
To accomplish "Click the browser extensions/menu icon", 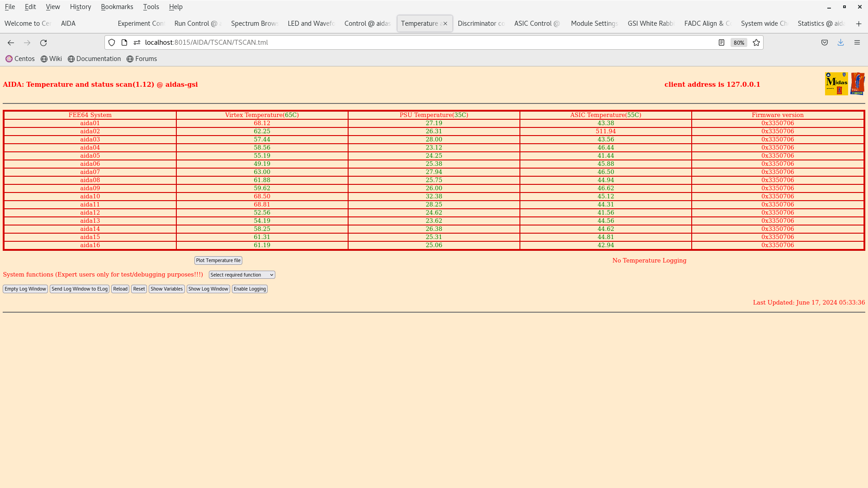I will [857, 42].
